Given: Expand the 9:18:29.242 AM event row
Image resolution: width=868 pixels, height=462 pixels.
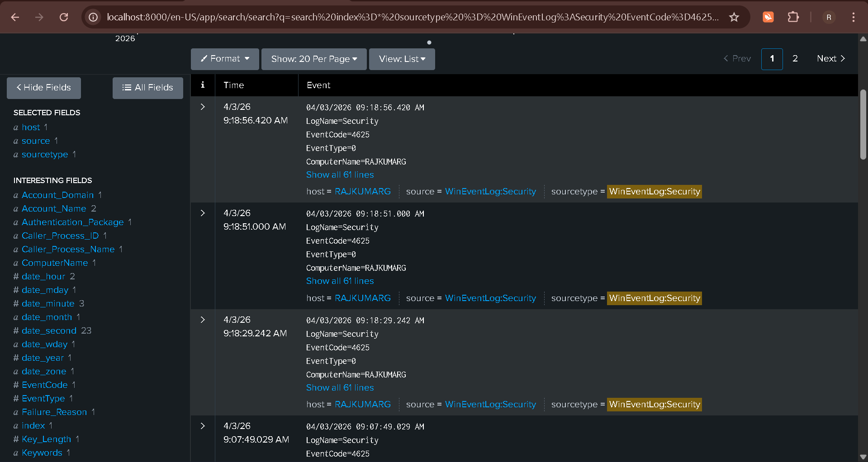Looking at the screenshot, I should pyautogui.click(x=203, y=320).
